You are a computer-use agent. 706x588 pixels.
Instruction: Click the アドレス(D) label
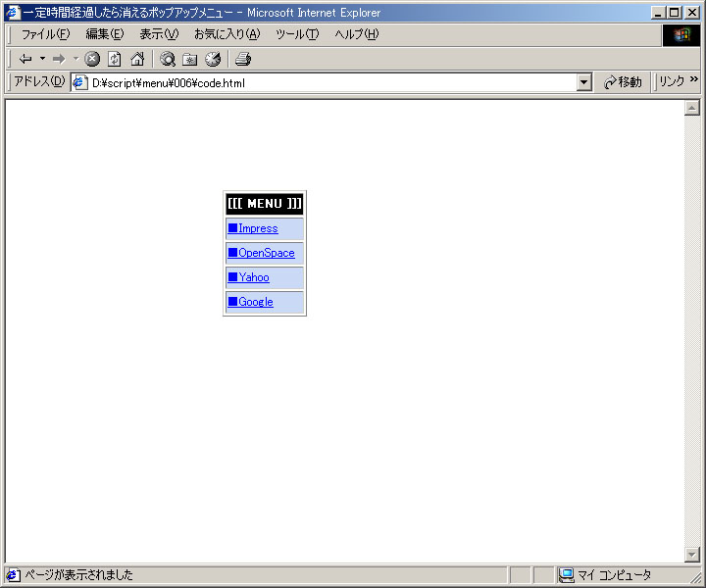pos(39,81)
